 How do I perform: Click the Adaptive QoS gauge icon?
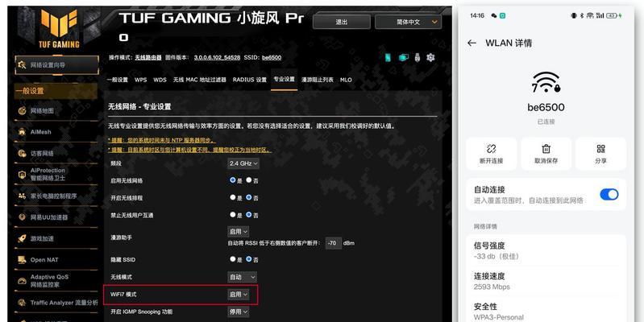pyautogui.click(x=23, y=281)
